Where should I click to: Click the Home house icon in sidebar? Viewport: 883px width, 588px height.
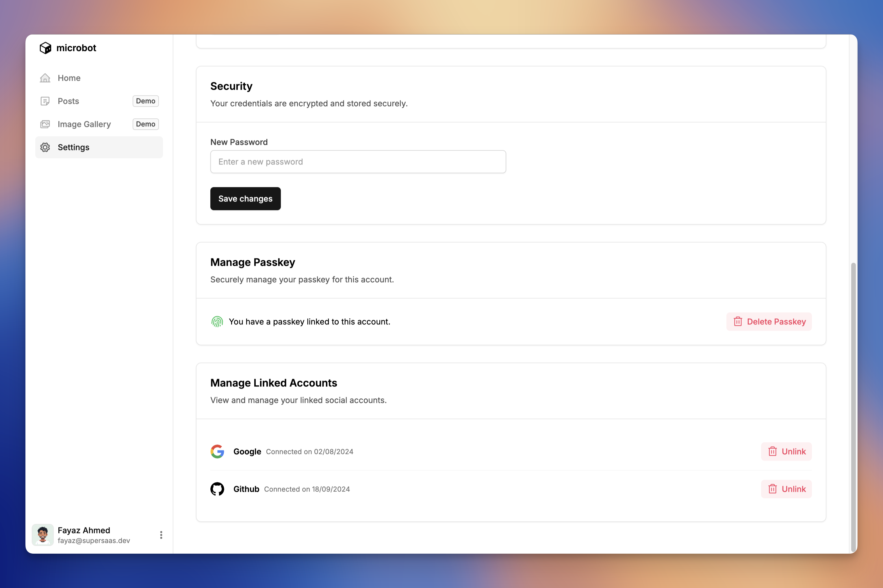[45, 78]
